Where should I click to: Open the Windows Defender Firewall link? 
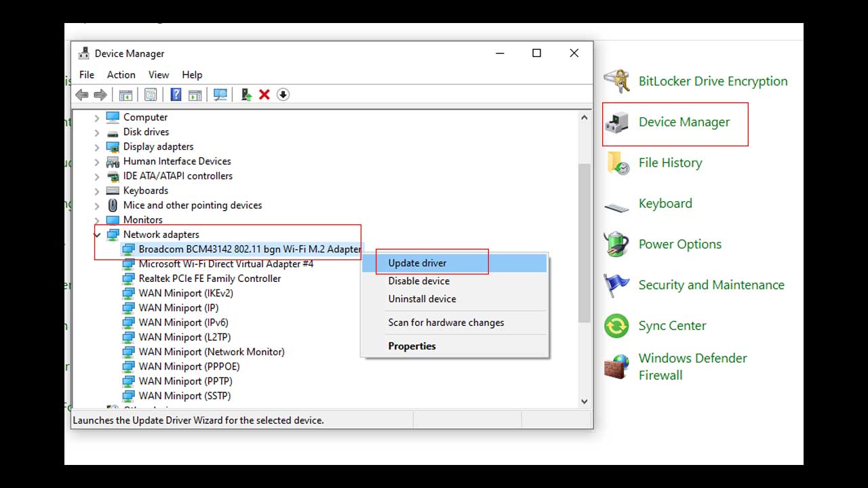[692, 366]
